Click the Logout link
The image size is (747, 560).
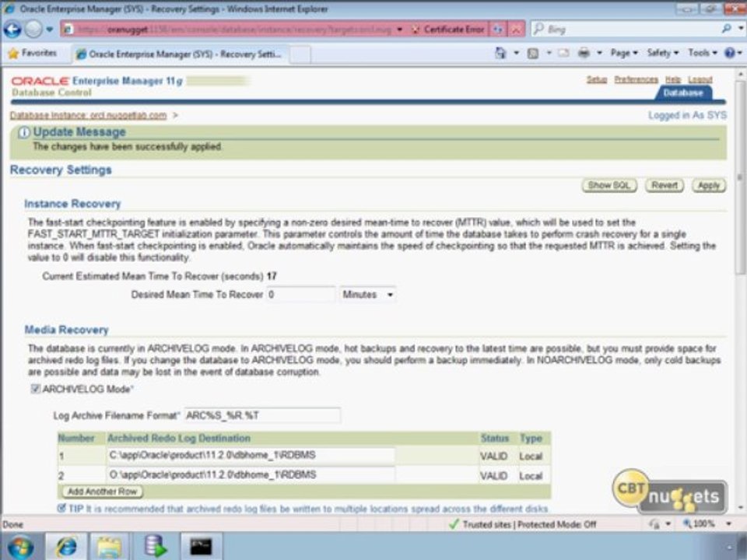pyautogui.click(x=700, y=79)
